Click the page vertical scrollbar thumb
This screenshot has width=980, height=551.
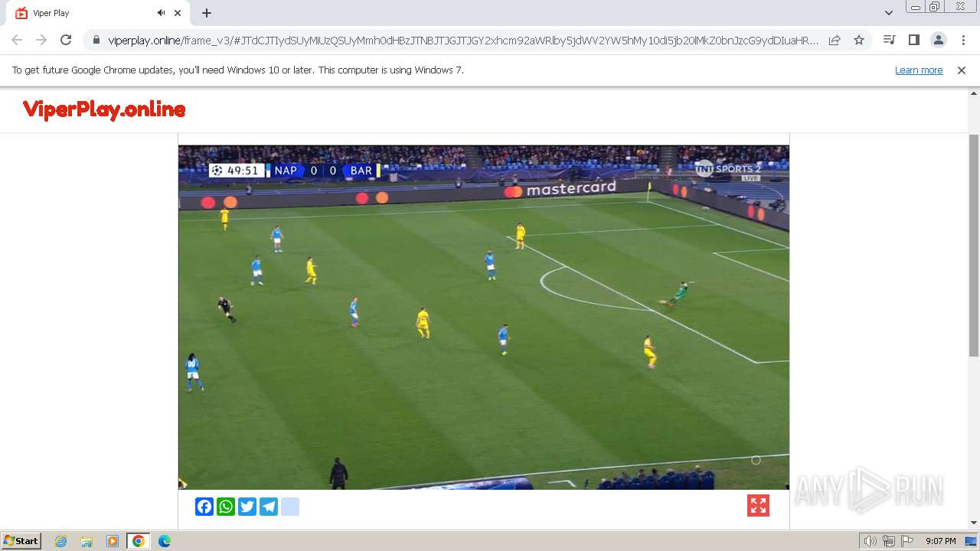pyautogui.click(x=974, y=245)
